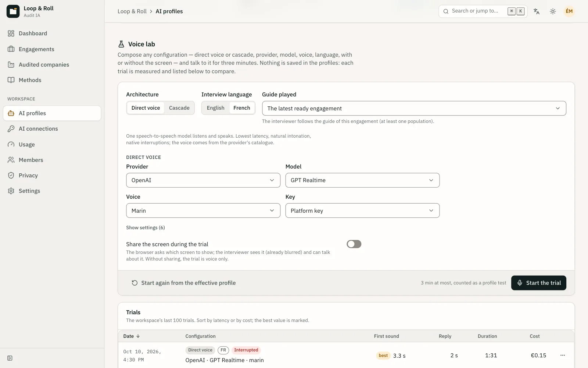Viewport: 588px width, 368px height.
Task: Toggle the light theme sun icon
Action: [553, 11]
